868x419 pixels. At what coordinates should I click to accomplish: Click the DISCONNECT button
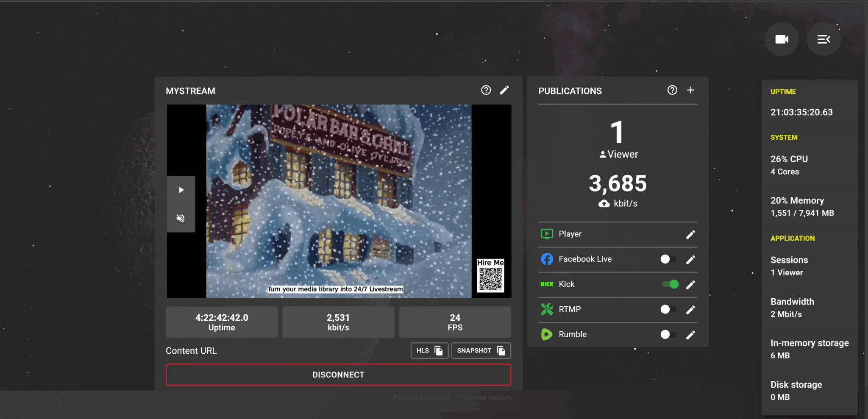(338, 375)
